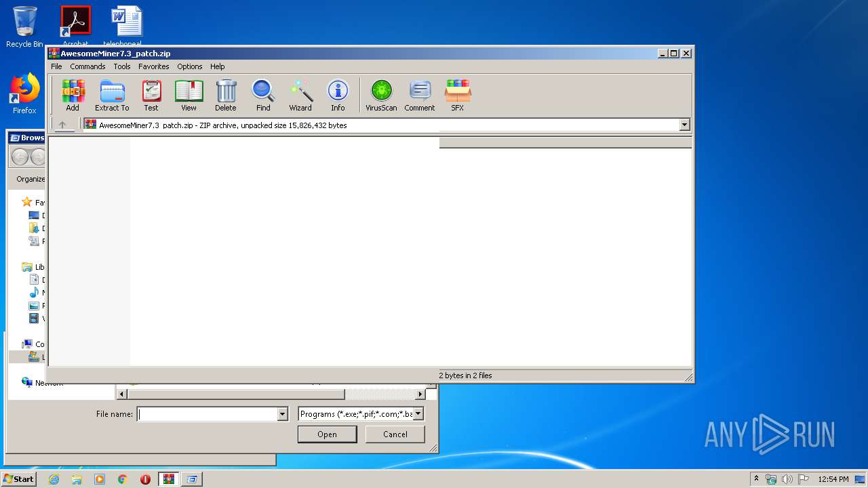Viewport: 868px width, 488px height.
Task: Open Chrome from the taskbar
Action: click(123, 479)
